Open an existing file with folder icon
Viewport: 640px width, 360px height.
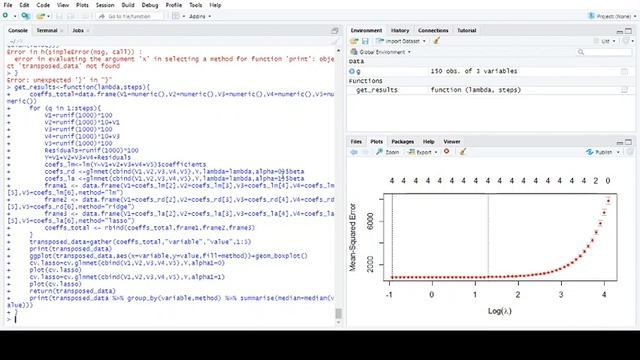coord(40,16)
